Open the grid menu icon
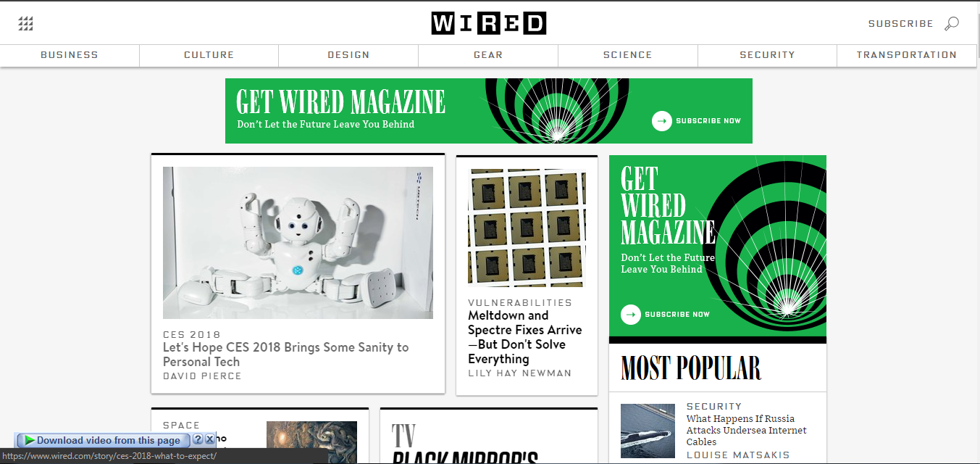Viewport: 980px width, 464px height. point(26,24)
